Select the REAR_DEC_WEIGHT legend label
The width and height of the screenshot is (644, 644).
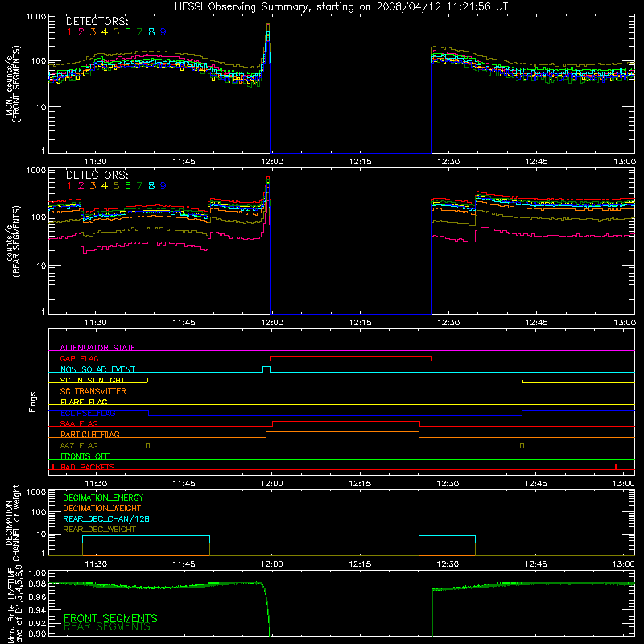tap(99, 530)
